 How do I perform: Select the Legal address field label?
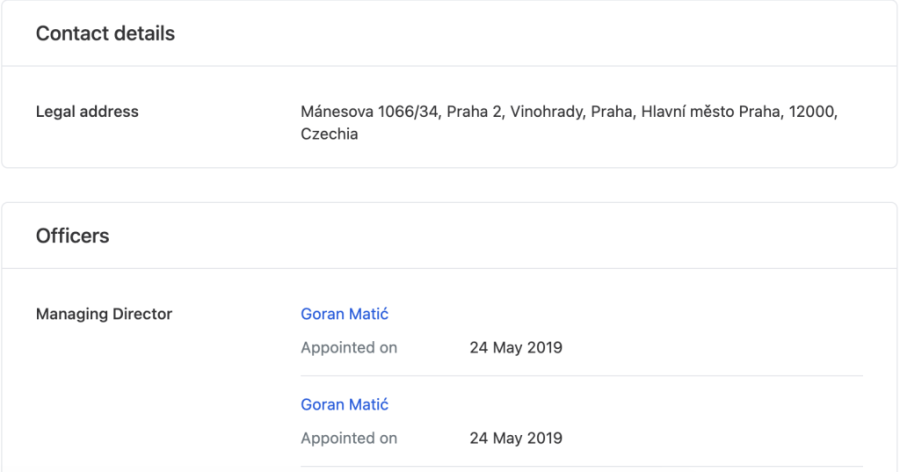tap(87, 112)
